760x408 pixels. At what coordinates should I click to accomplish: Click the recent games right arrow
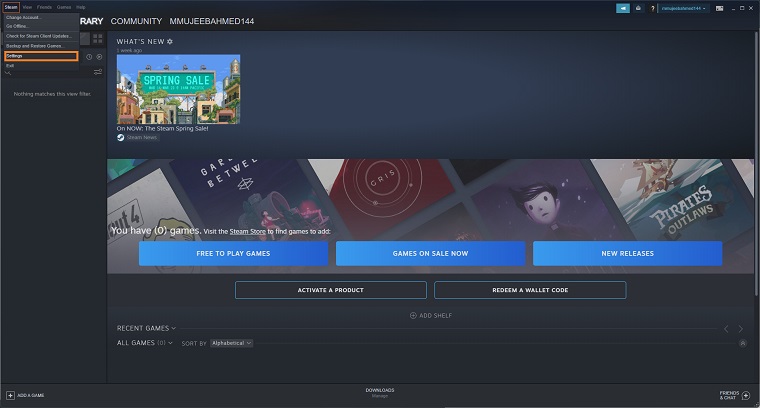(741, 329)
